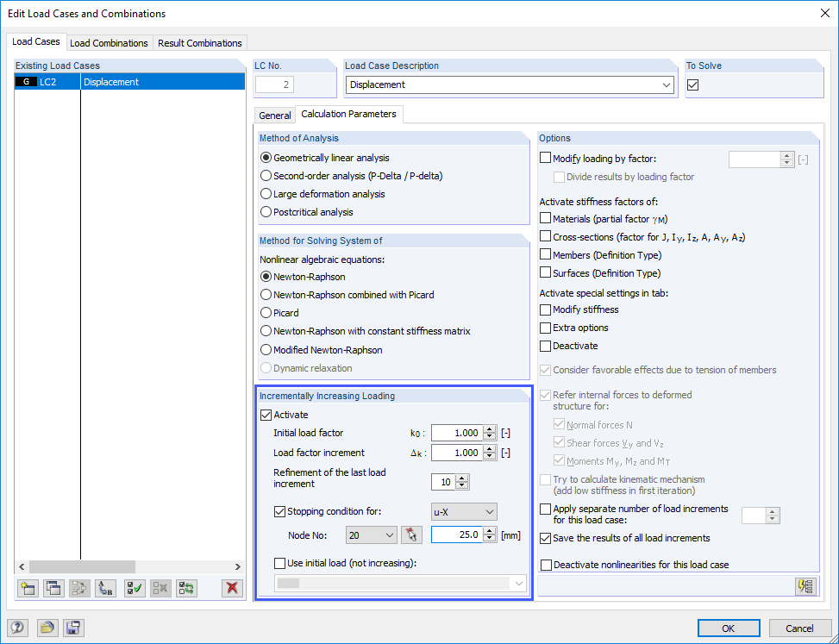Enable Modify loading by factor

tap(545, 159)
